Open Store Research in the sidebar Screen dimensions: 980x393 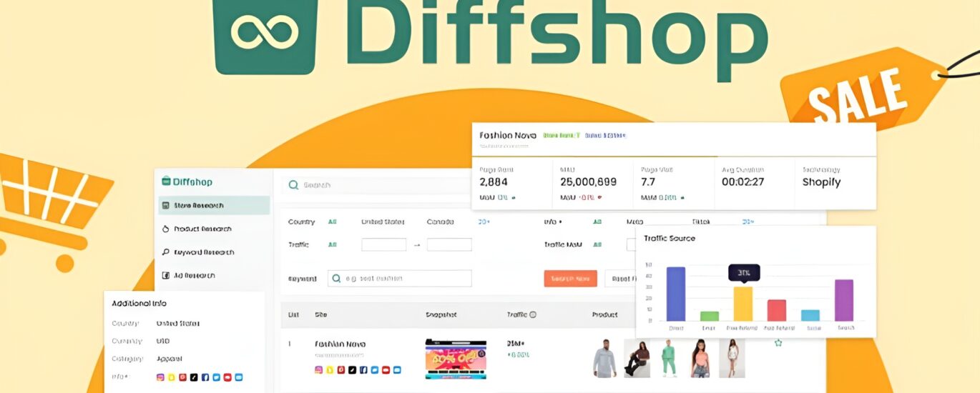(214, 205)
